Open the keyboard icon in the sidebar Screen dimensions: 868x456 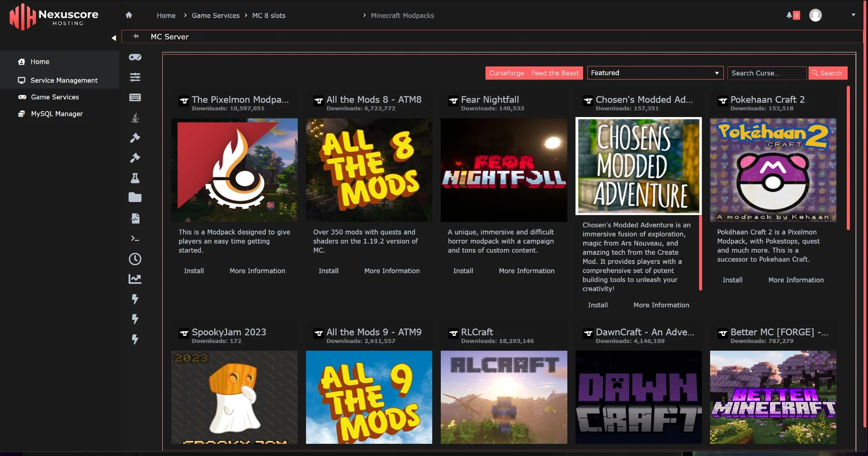pos(135,97)
